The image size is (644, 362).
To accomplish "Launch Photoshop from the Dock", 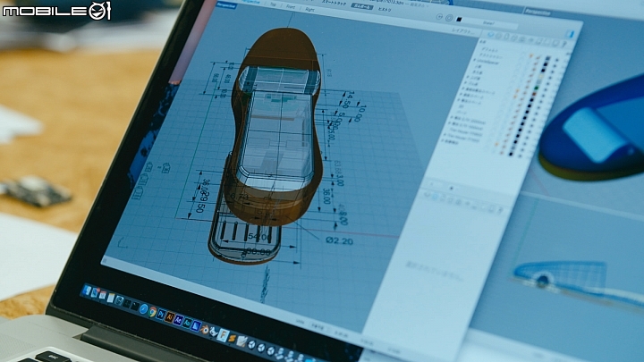I will (x=161, y=314).
